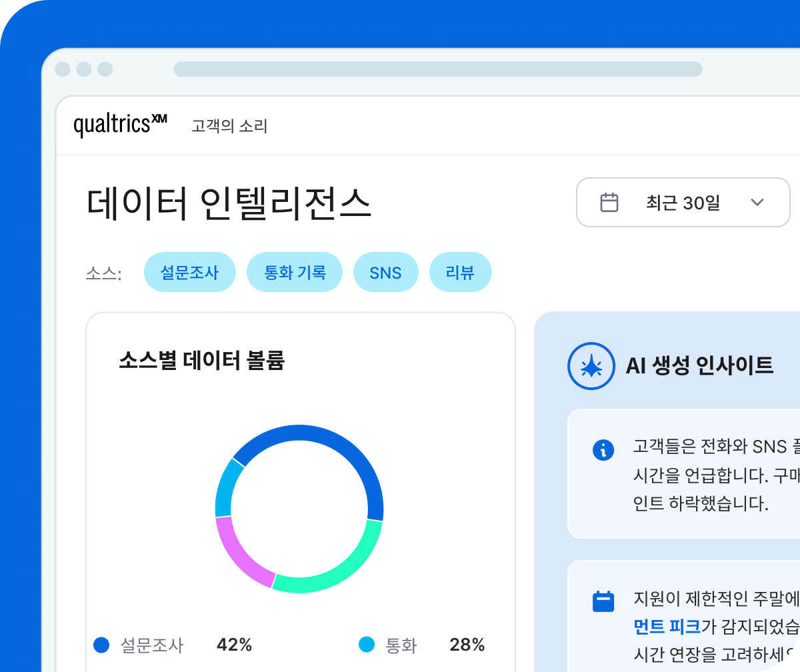Open the 고객의 소리 menu item
Screen dimensions: 800x672
coord(229,126)
